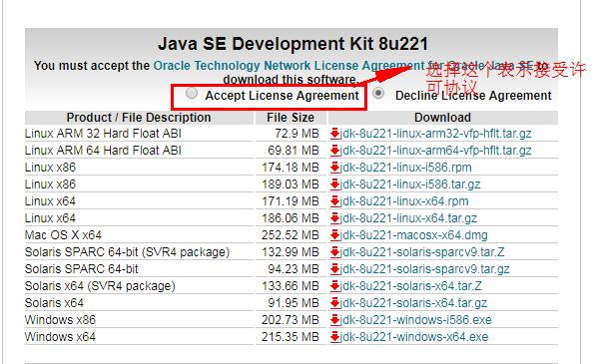The height and width of the screenshot is (364, 592).
Task: Click download arrow icon for linux-i586.rpm
Action: point(334,168)
